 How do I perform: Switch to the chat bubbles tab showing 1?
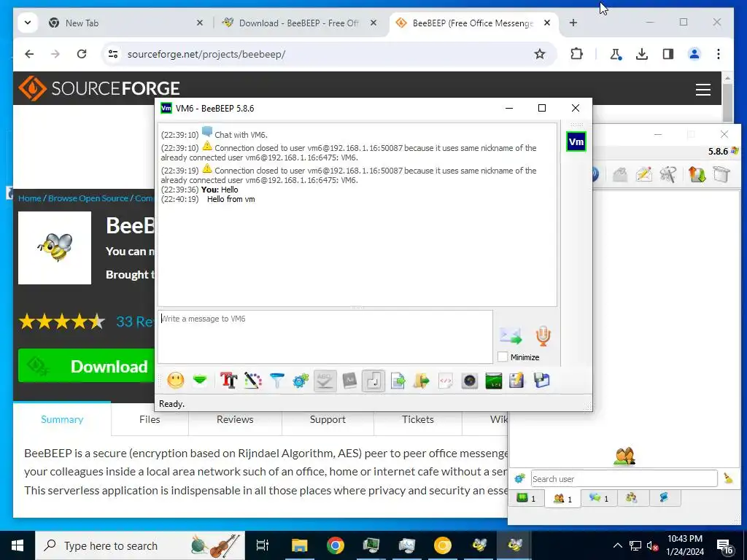tap(599, 498)
